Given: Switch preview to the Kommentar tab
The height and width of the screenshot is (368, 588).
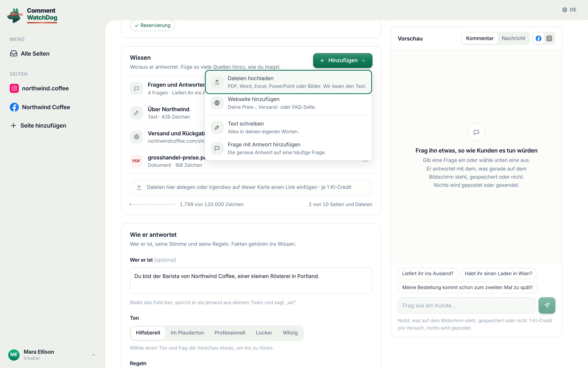Looking at the screenshot, I should point(480,38).
